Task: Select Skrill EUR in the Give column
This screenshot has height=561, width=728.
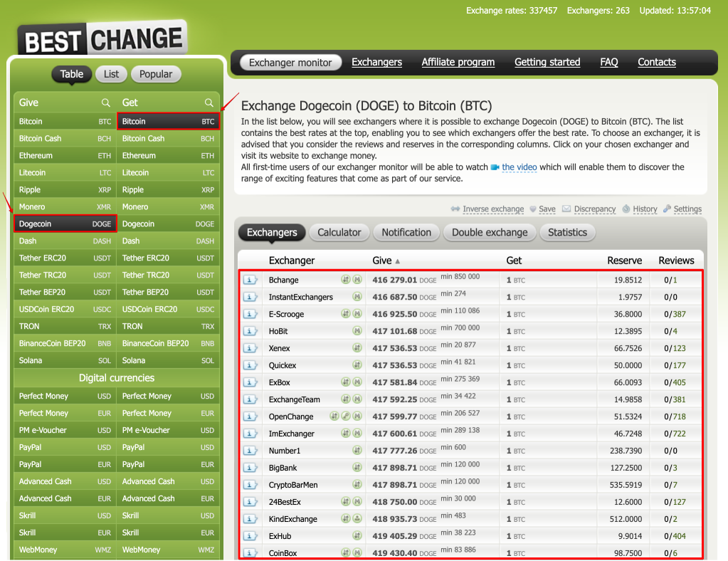Action: point(65,533)
